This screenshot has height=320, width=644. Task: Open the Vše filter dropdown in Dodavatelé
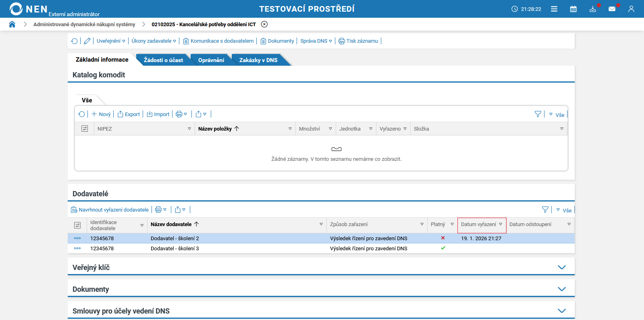564,210
